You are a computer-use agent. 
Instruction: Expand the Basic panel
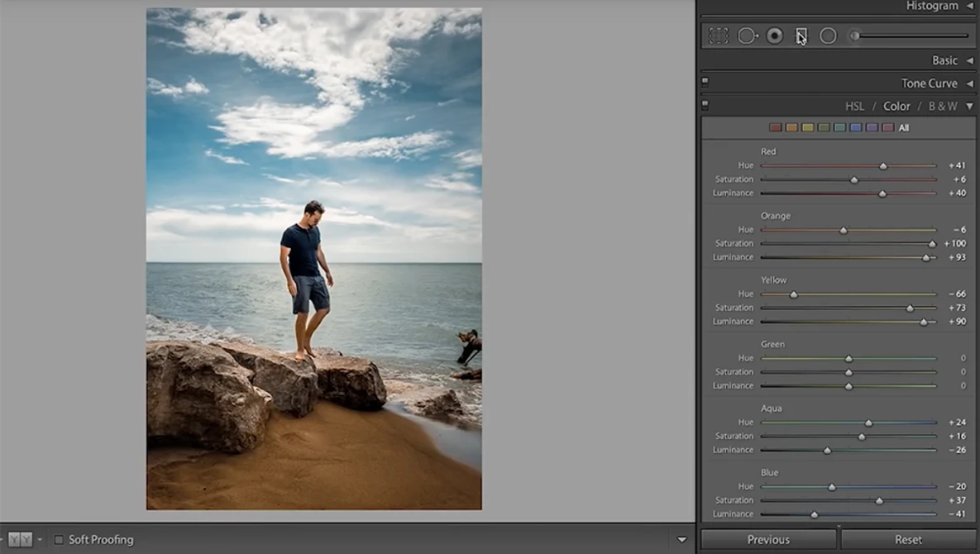tap(969, 60)
